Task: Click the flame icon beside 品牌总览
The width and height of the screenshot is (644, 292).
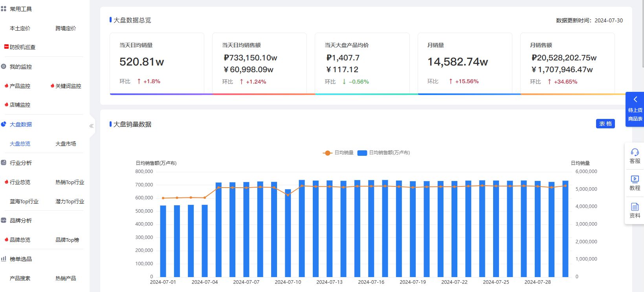Action: click(x=7, y=239)
